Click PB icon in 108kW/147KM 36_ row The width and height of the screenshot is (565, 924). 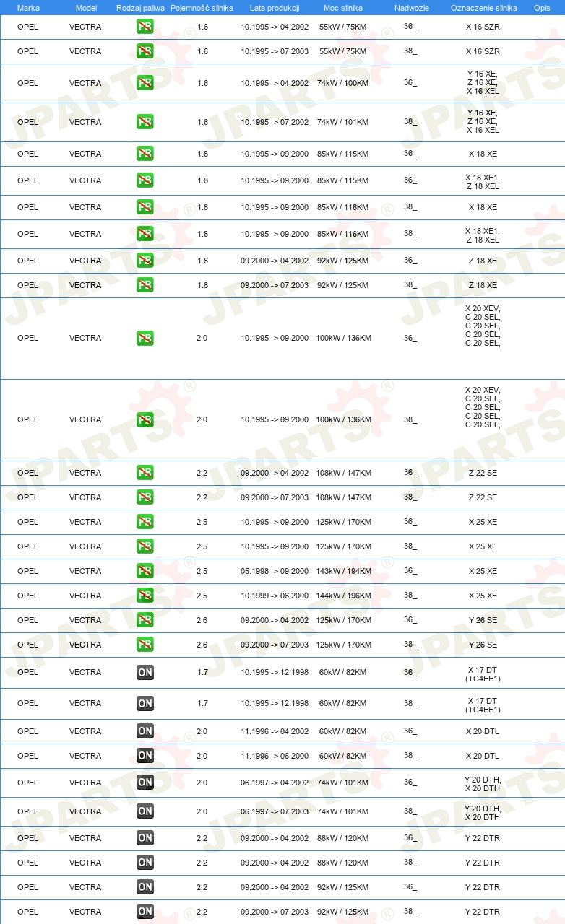coord(145,473)
